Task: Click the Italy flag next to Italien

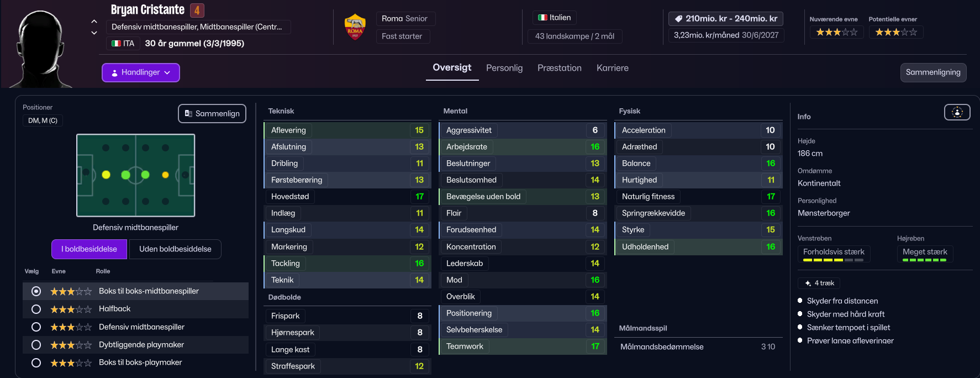Action: pyautogui.click(x=542, y=18)
